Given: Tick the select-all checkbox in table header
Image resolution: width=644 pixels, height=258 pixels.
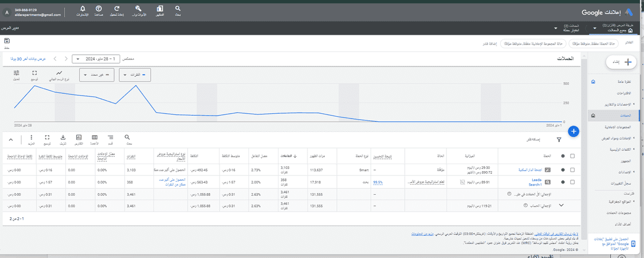Looking at the screenshot, I should 573,156.
